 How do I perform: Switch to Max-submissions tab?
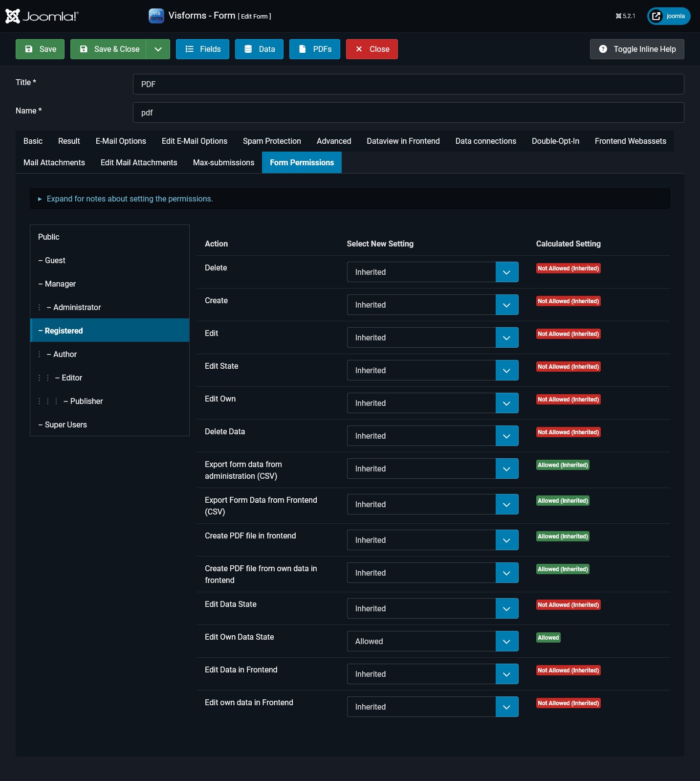click(x=223, y=162)
